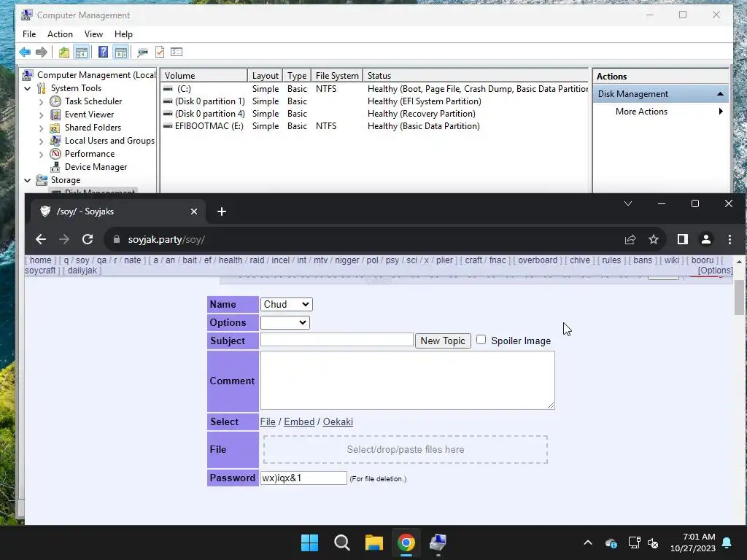Go back in Chrome browser
747x560 pixels.
click(x=41, y=239)
